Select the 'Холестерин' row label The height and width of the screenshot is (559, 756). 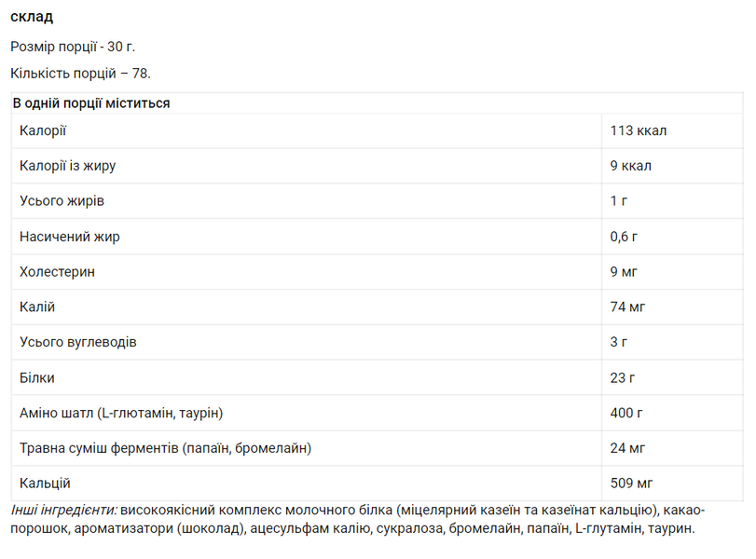point(57,272)
